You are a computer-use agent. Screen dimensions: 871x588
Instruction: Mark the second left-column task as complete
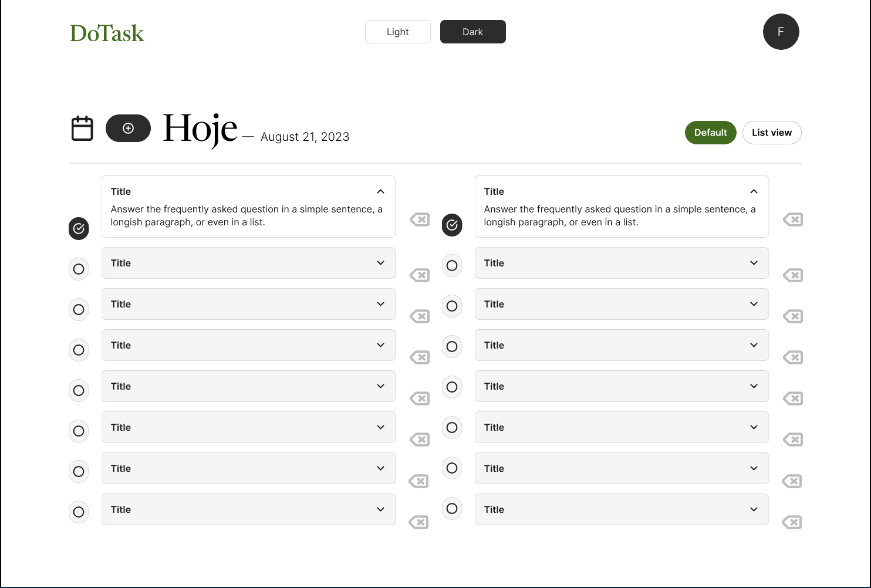(x=79, y=269)
